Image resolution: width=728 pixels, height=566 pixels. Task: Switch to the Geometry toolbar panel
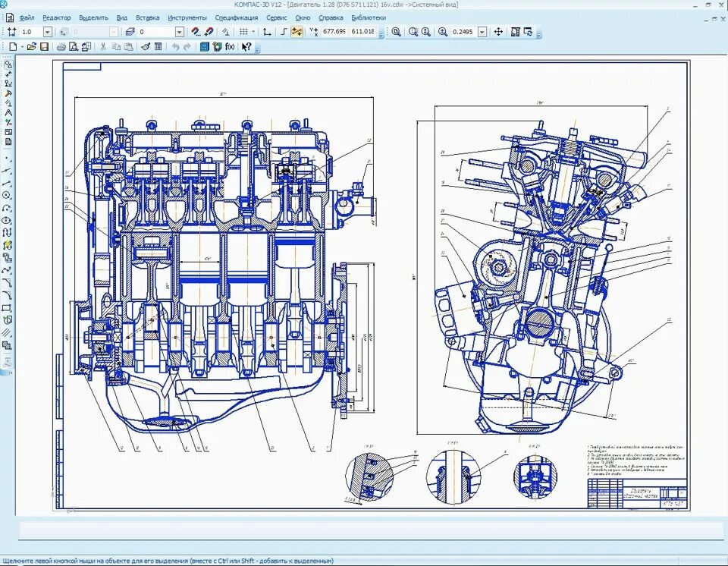tap(8, 64)
